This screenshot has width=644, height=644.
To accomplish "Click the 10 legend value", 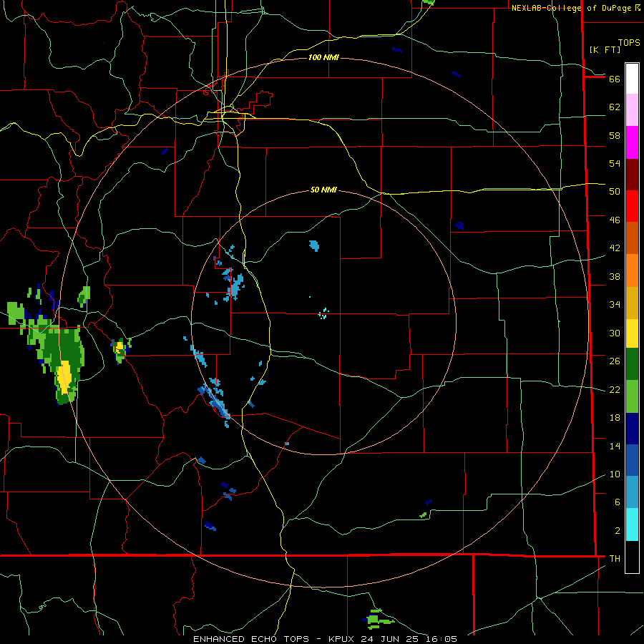I will (615, 474).
